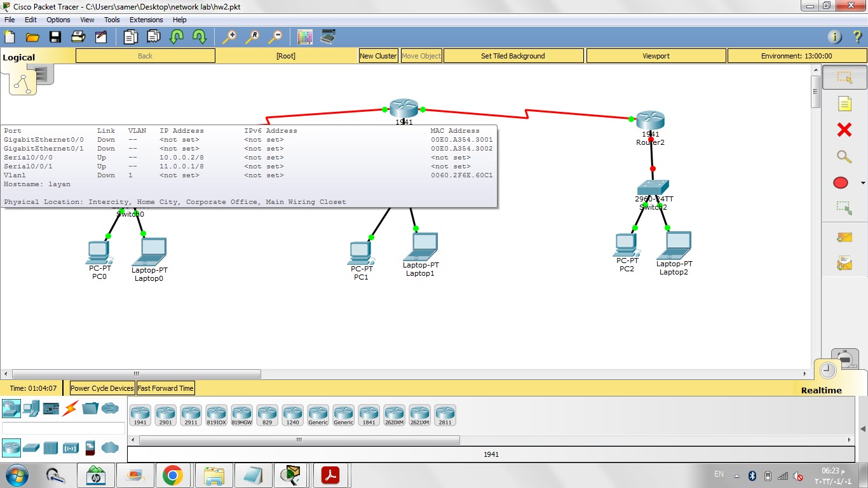Choose the Inspect magnifier tool

pyautogui.click(x=844, y=156)
